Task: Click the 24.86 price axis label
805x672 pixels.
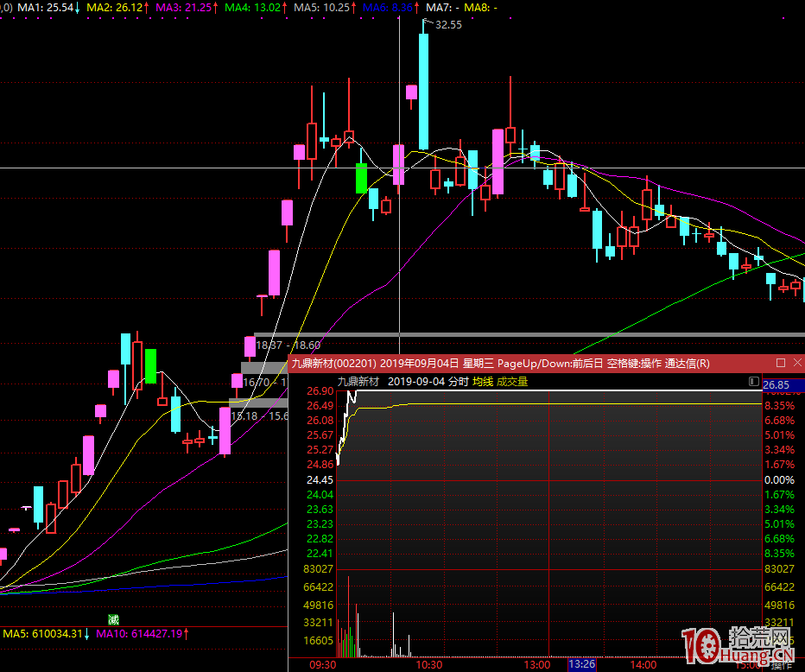Action: coord(320,465)
